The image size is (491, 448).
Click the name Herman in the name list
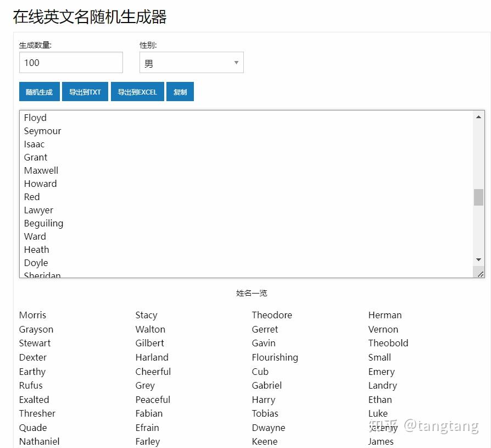point(385,314)
